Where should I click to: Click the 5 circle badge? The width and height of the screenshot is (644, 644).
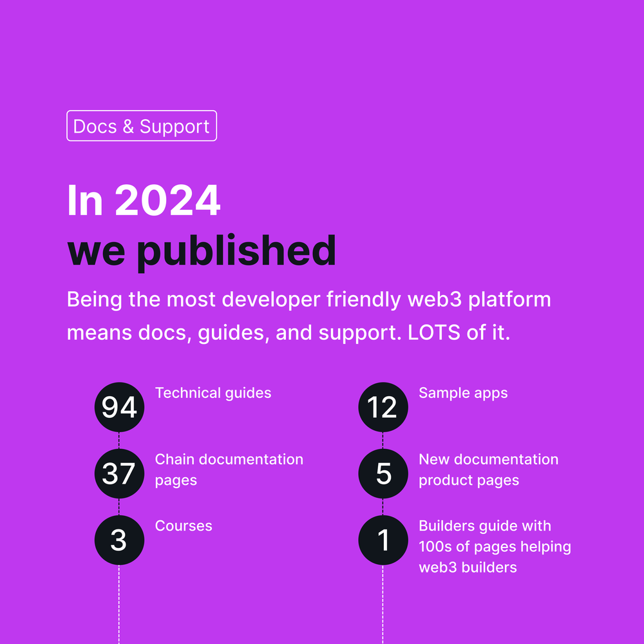coord(383,473)
